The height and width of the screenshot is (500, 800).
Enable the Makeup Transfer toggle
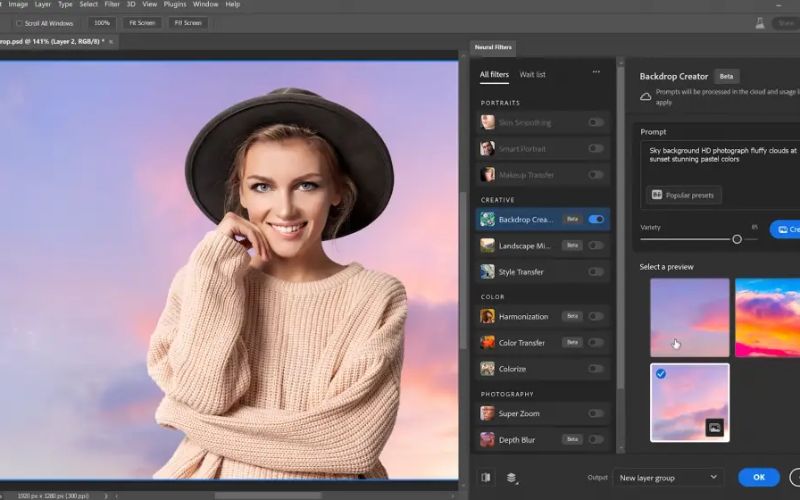595,174
